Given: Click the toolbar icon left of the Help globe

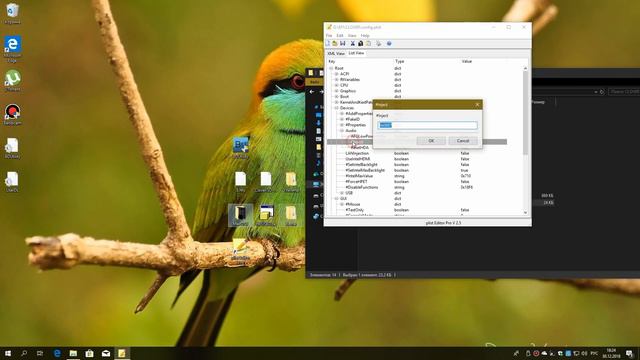Looking at the screenshot, I should [x=379, y=43].
